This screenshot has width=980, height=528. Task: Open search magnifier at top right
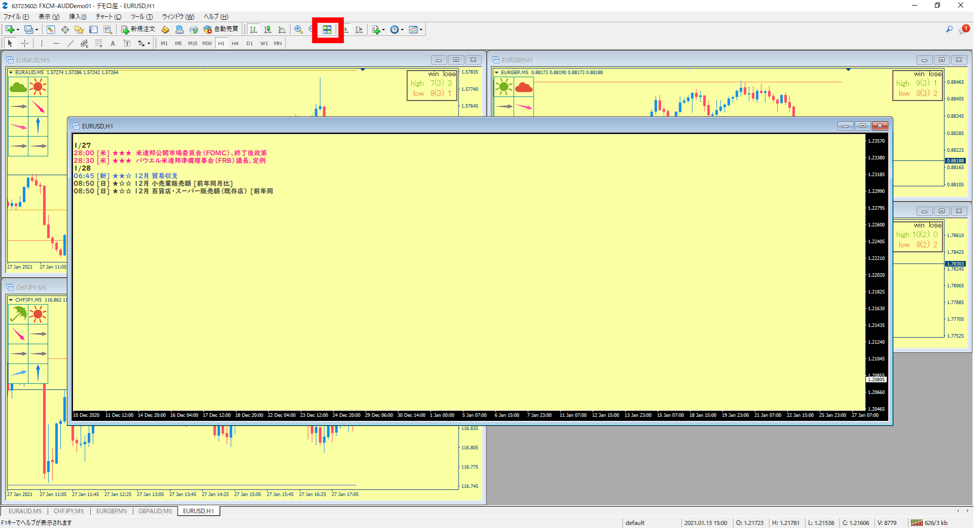click(x=949, y=29)
